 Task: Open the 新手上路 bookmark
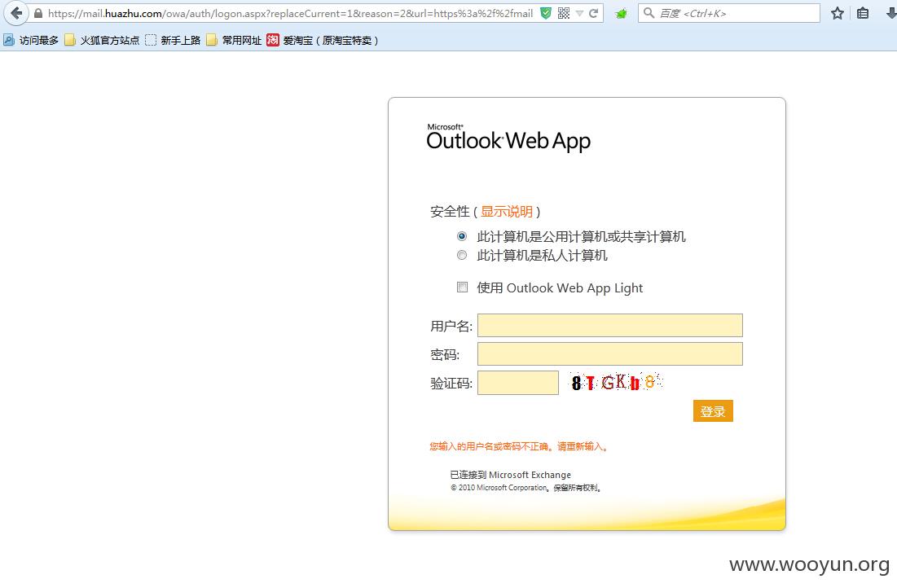pyautogui.click(x=173, y=40)
